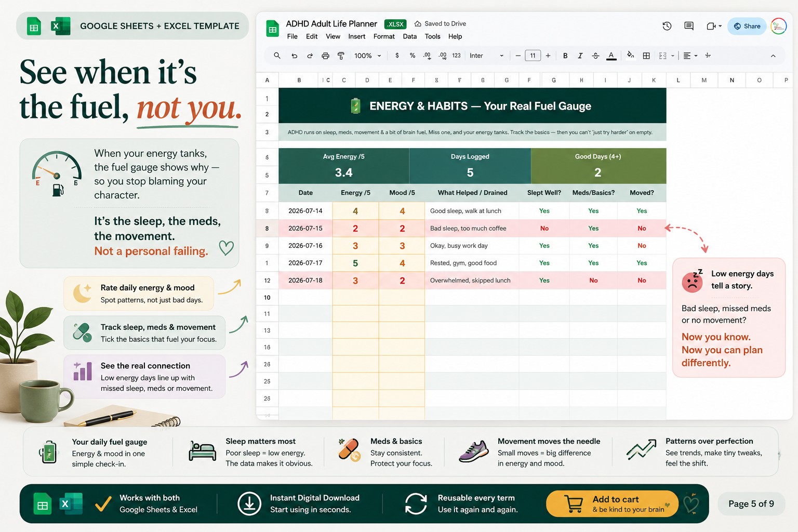Screen dimensions: 798x532
Task: Open the Format menu
Action: click(x=384, y=36)
